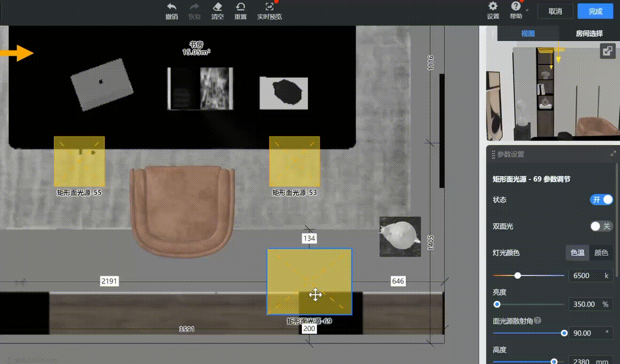Click the Clear (清空) eraser icon

pos(217,7)
